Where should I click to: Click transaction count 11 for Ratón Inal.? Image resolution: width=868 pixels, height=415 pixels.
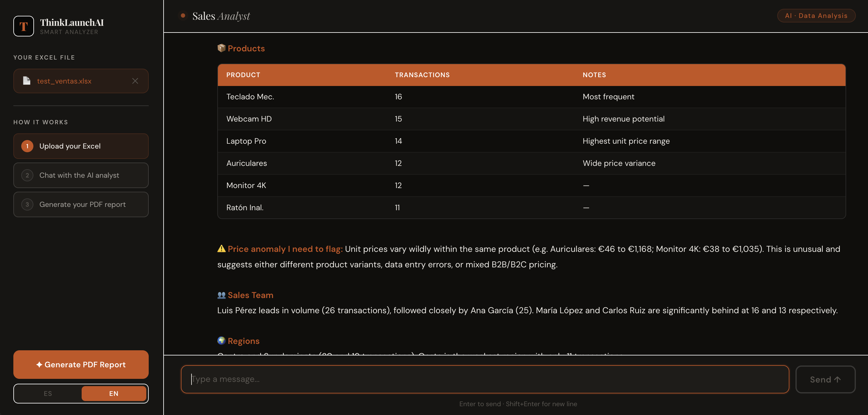point(397,207)
